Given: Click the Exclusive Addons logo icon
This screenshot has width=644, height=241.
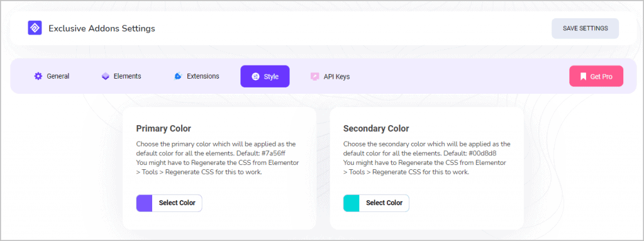Looking at the screenshot, I should pos(35,28).
